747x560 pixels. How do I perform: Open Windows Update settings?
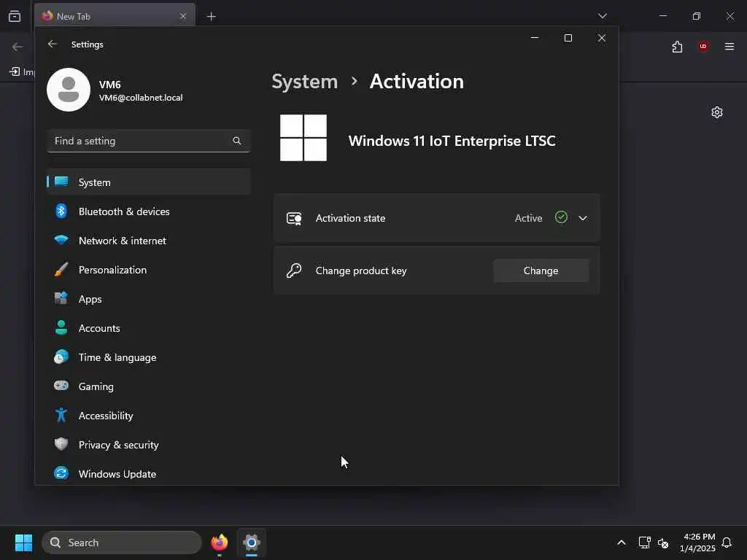coord(149,474)
